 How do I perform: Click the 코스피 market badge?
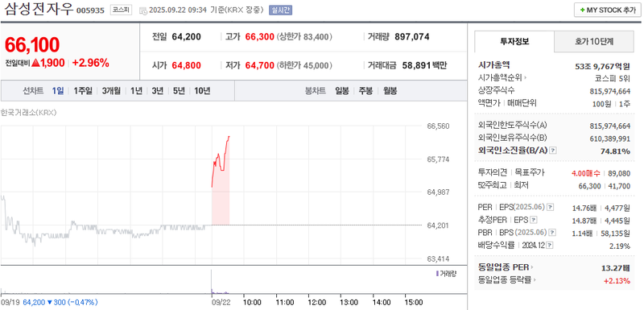coord(121,10)
